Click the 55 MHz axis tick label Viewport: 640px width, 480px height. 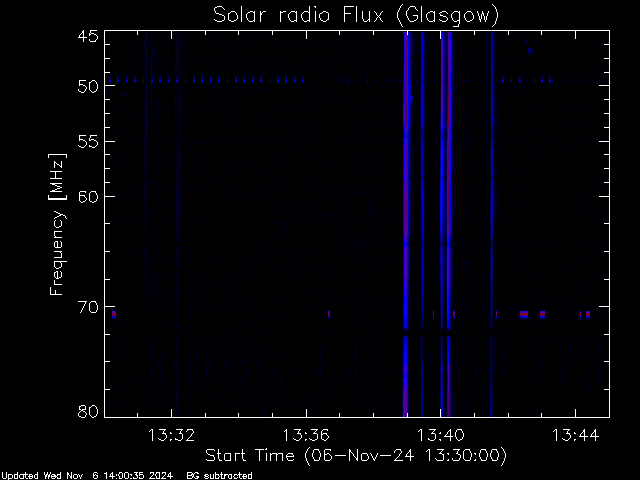88,142
